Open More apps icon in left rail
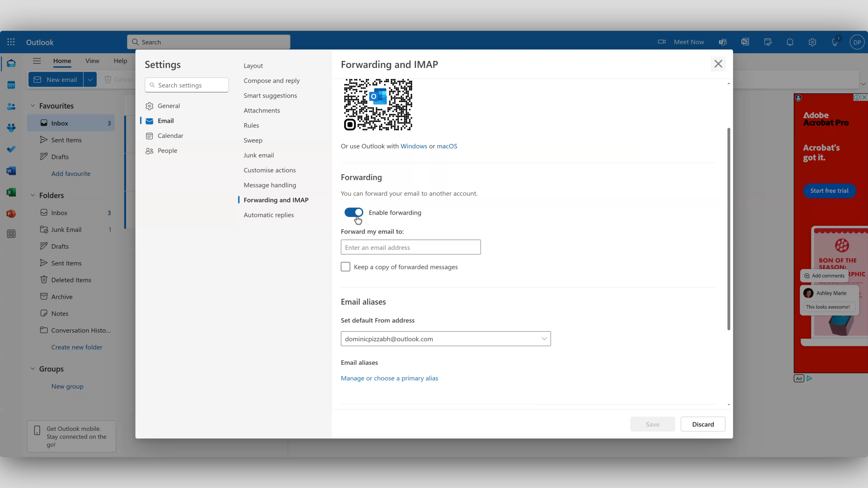This screenshot has height=488, width=868. pyautogui.click(x=11, y=234)
